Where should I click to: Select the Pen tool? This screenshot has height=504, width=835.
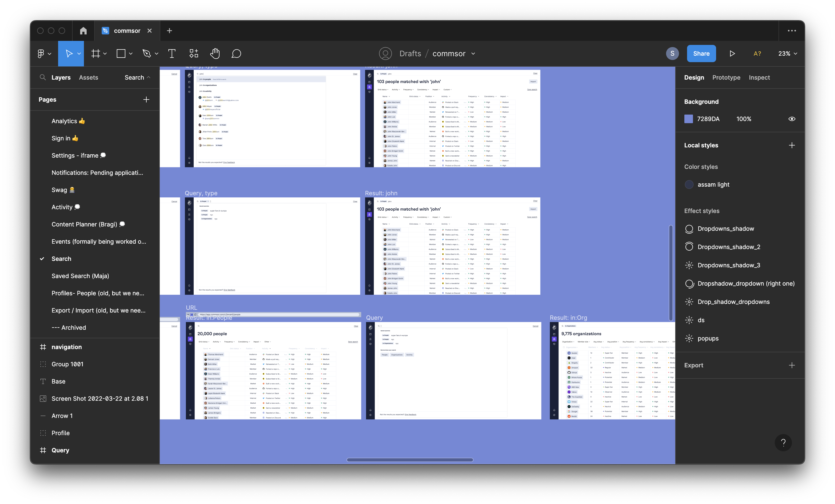[146, 54]
